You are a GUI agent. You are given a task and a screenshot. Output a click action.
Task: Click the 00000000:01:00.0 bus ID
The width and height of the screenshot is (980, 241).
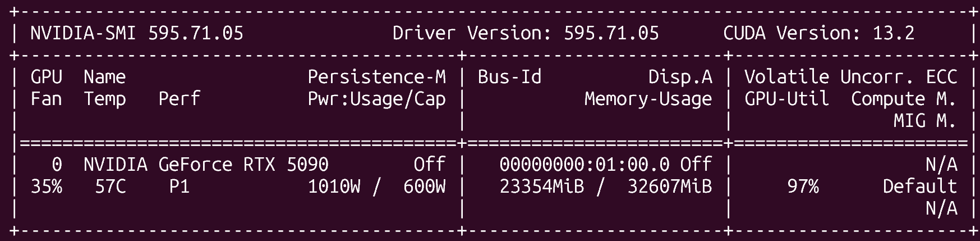coord(584,165)
